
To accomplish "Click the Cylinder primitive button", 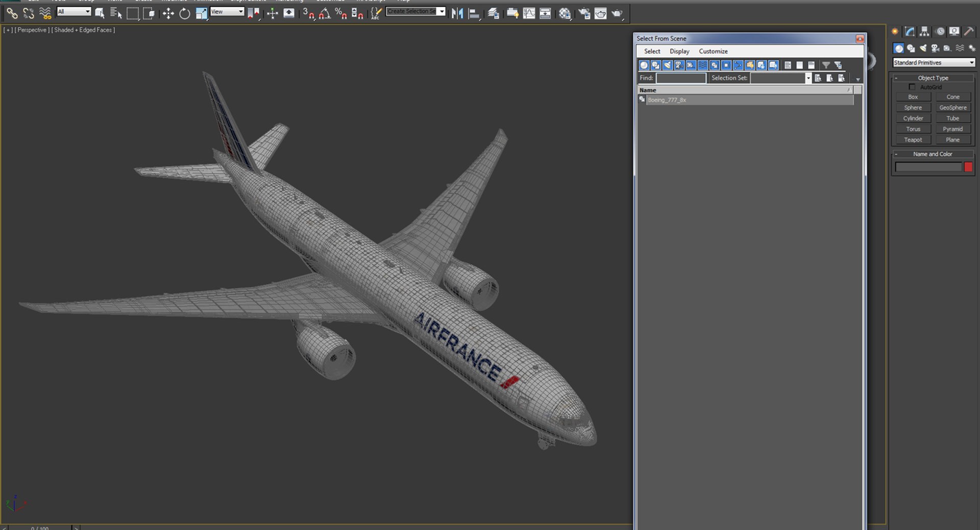I will click(913, 118).
